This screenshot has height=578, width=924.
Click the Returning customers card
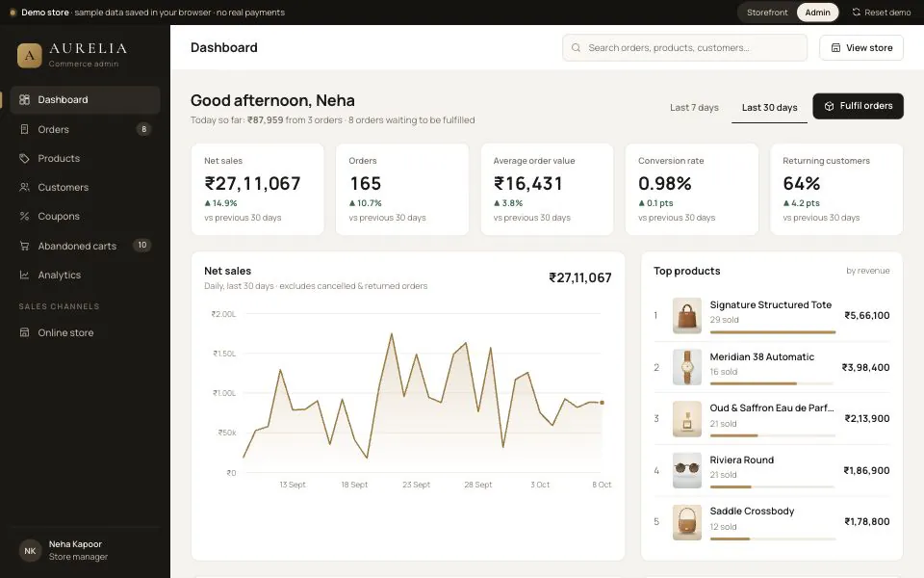(836, 190)
